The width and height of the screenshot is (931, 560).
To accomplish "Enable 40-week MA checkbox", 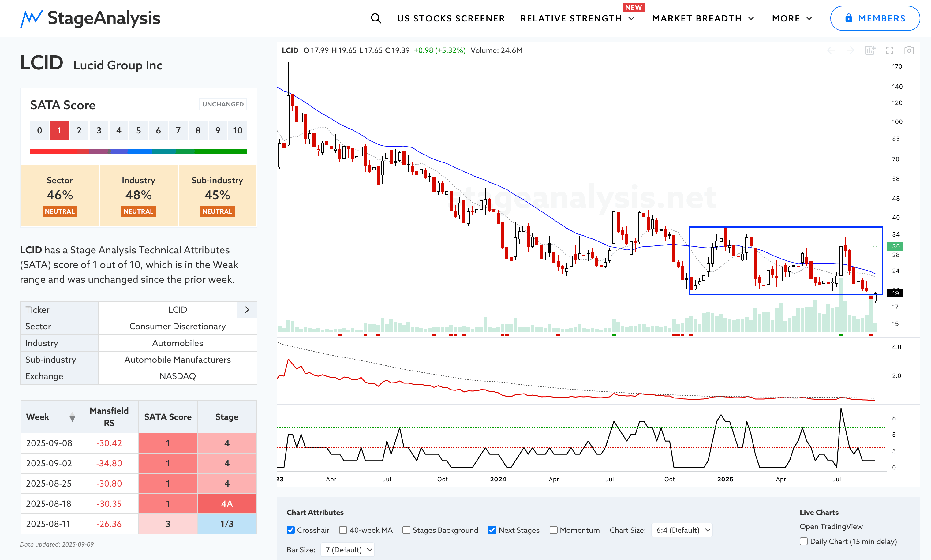I will click(x=343, y=530).
